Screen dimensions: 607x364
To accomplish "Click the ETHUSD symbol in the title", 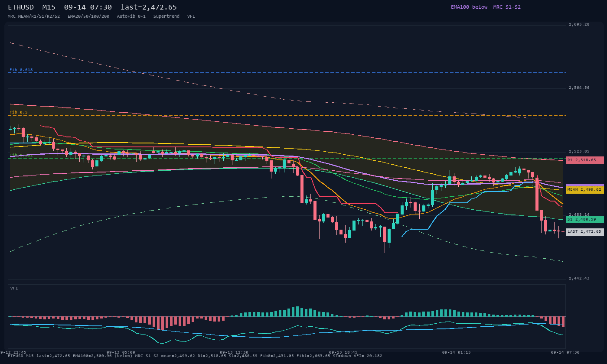I will pos(21,7).
